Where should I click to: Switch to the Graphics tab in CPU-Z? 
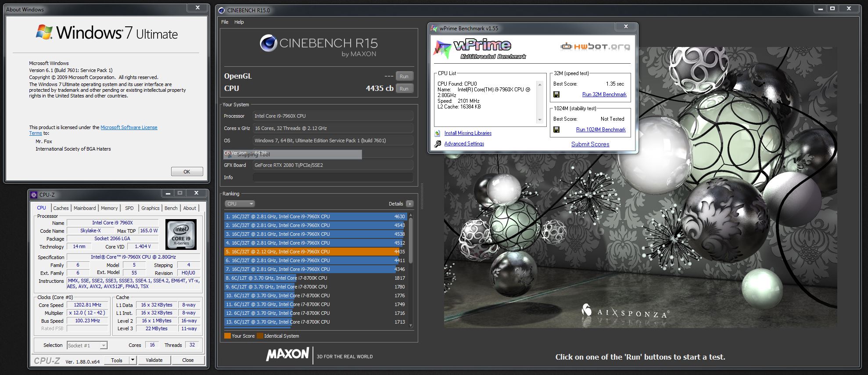pyautogui.click(x=151, y=208)
